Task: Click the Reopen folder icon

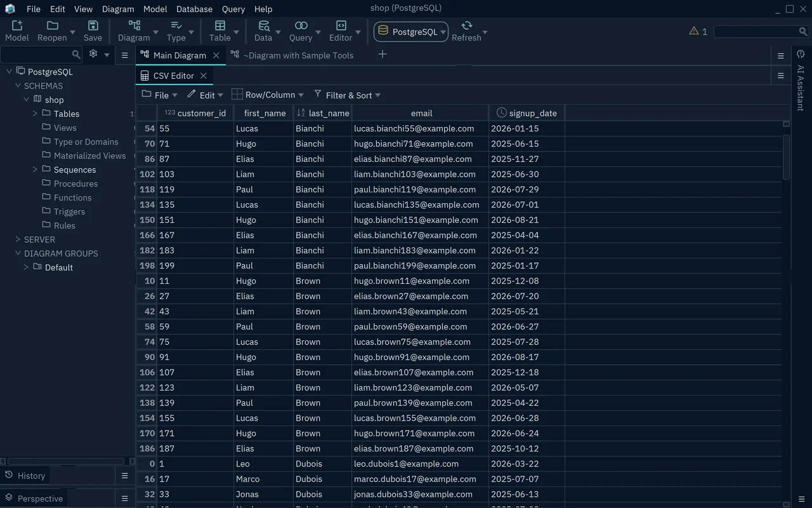Action: coord(52,25)
